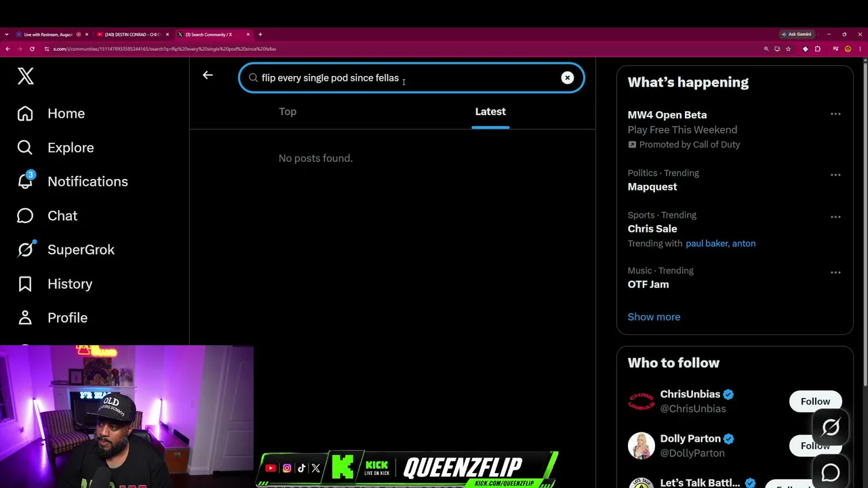The height and width of the screenshot is (488, 868).
Task: Clear the search query with the X button
Action: pos(568,78)
